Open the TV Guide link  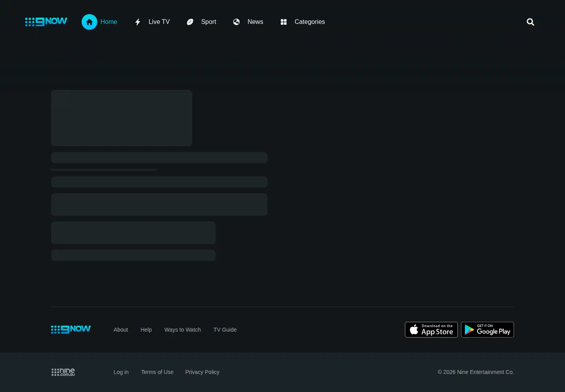tap(225, 330)
